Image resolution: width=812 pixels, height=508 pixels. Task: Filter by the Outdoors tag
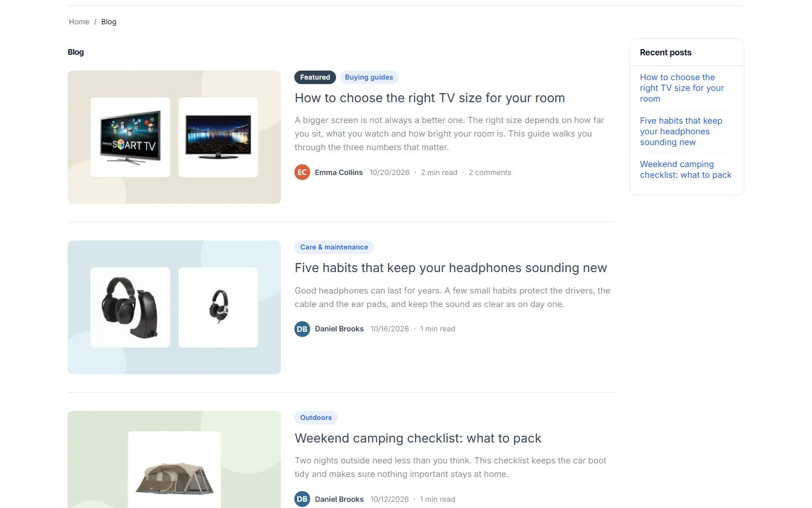[316, 418]
